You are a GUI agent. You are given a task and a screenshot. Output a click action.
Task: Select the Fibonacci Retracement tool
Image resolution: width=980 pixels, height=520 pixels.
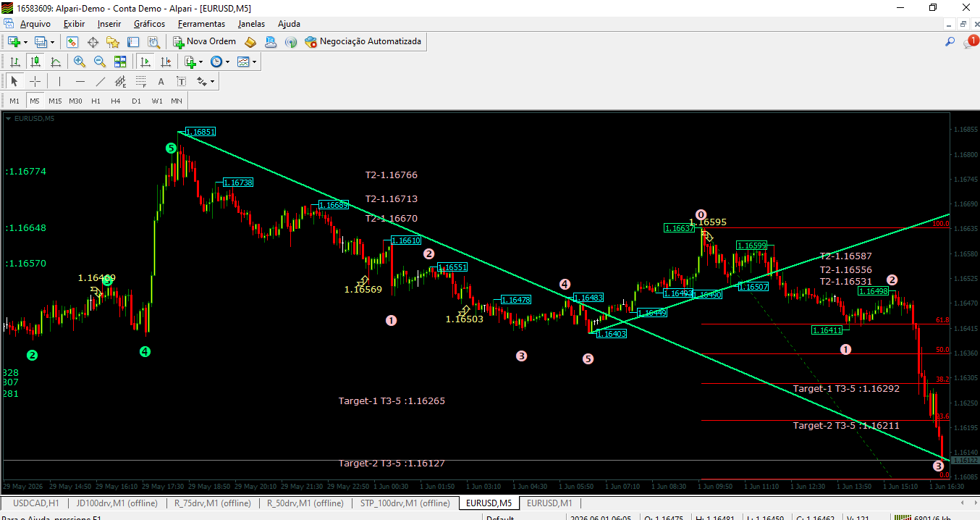141,81
